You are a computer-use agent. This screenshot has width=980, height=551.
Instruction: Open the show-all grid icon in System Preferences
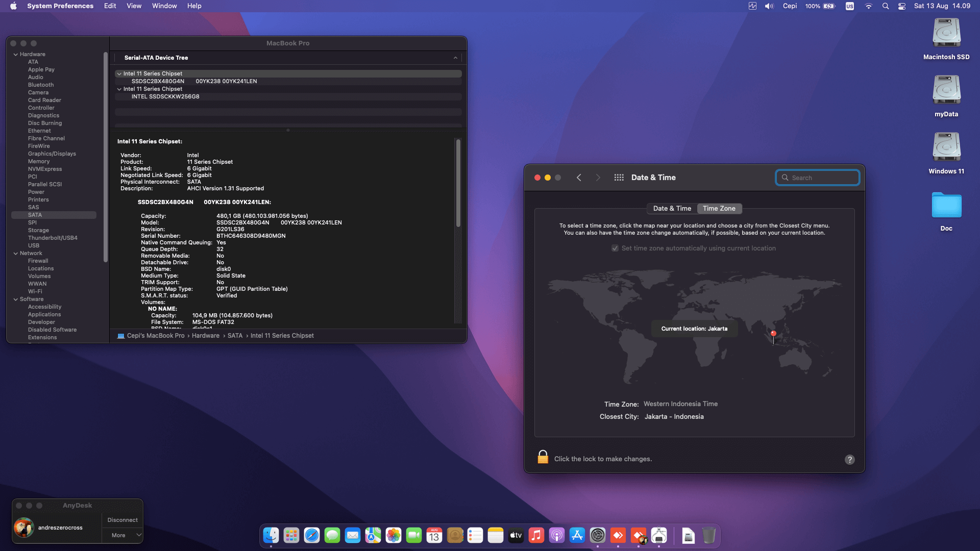[619, 178]
